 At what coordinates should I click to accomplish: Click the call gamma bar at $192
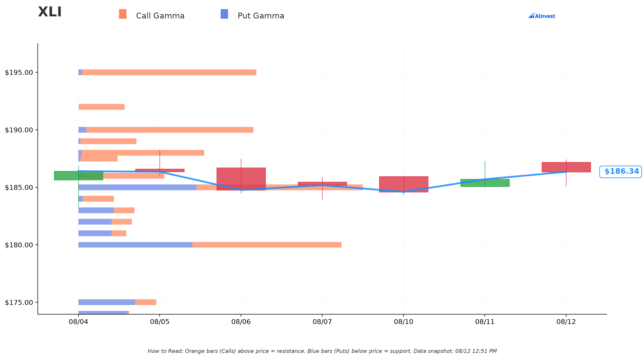click(102, 107)
